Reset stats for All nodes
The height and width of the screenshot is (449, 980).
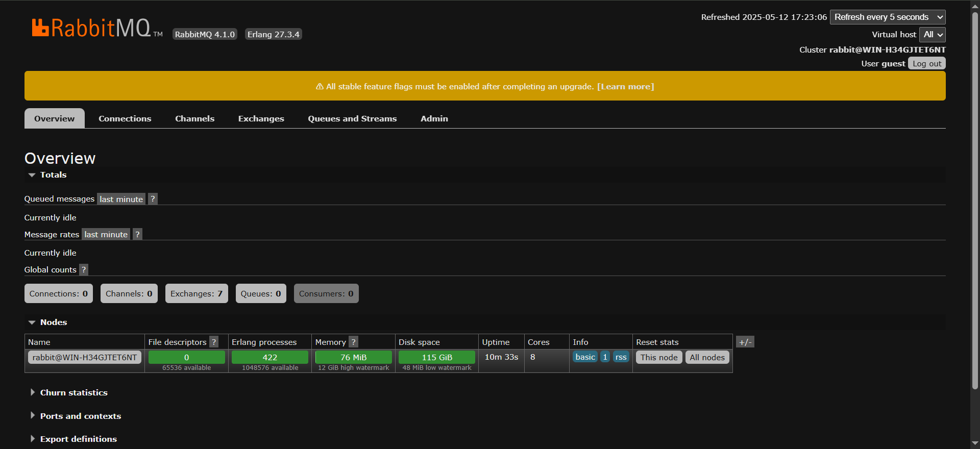707,357
